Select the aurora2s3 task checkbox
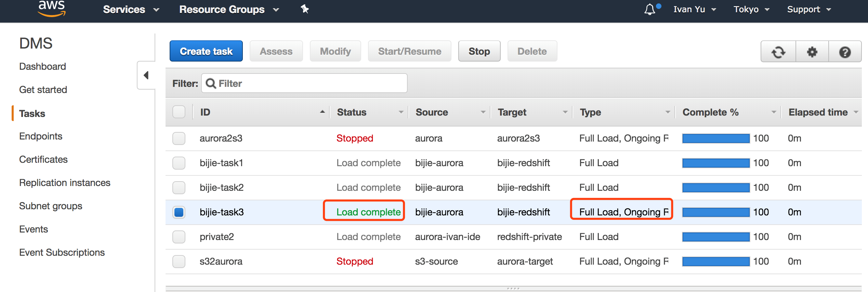The width and height of the screenshot is (868, 292). point(179,138)
